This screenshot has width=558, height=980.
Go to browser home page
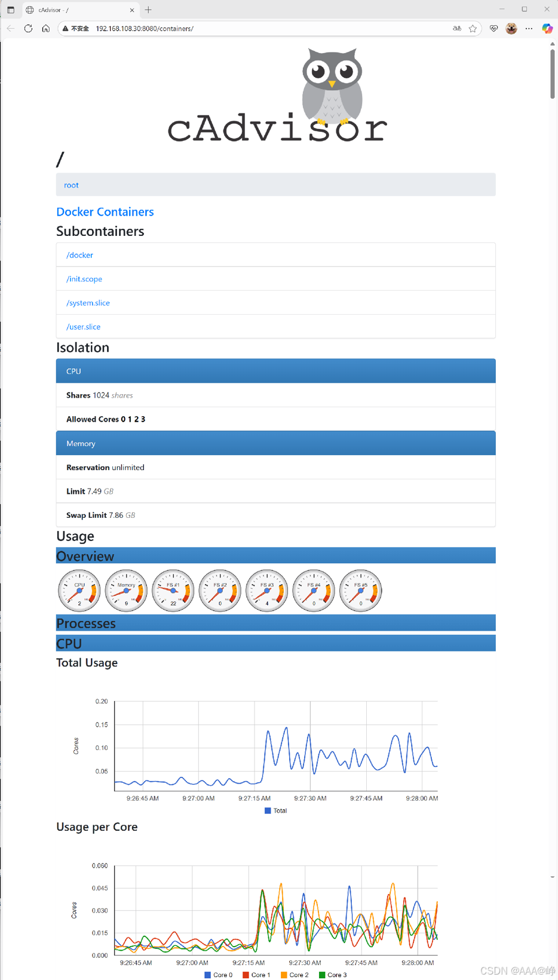coord(45,28)
